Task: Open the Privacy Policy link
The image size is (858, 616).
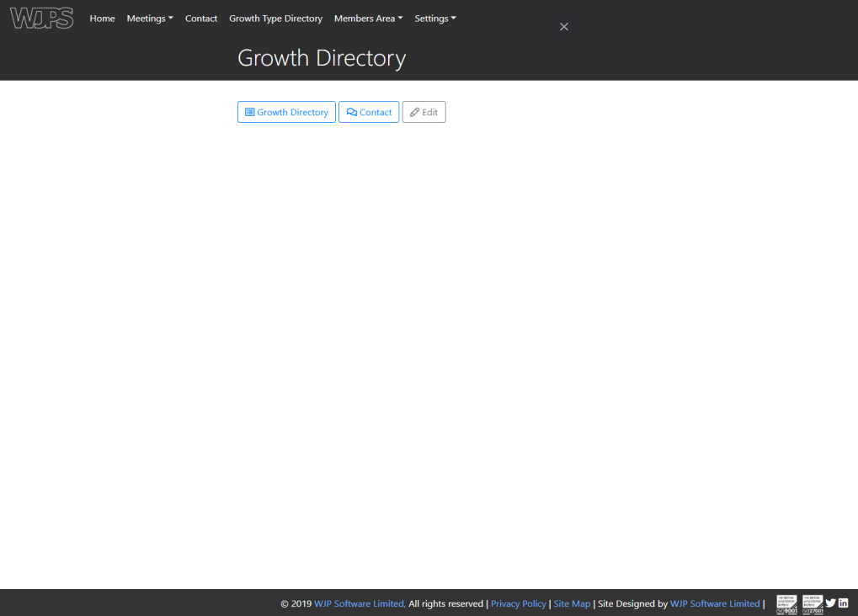Action: click(518, 603)
